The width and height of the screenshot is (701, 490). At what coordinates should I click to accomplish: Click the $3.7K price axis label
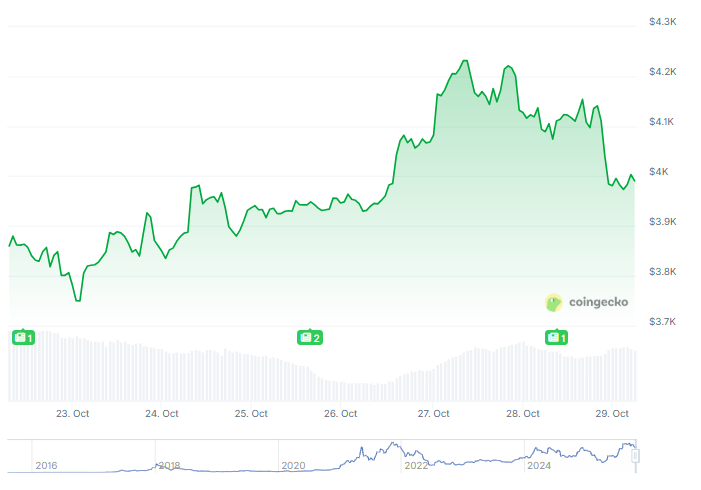(664, 321)
